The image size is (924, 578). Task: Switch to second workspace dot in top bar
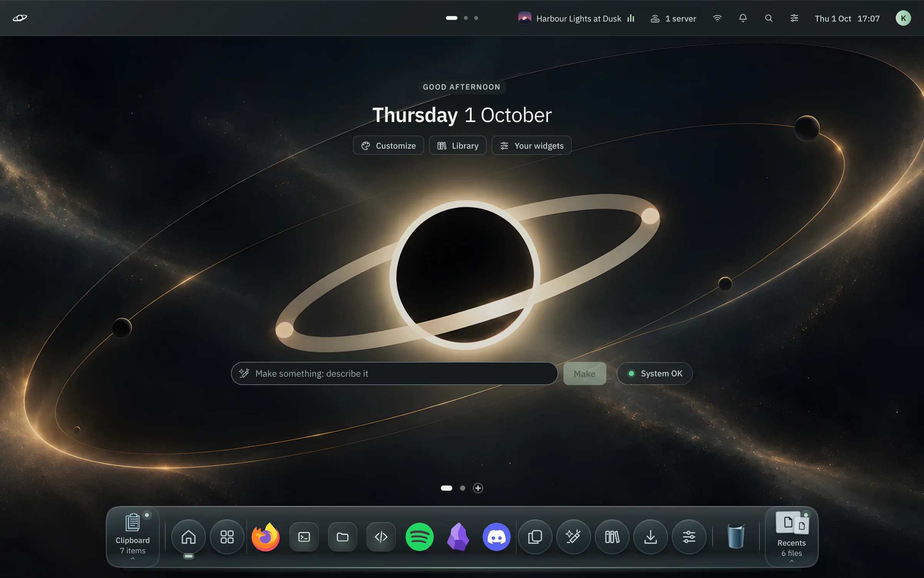pos(465,18)
